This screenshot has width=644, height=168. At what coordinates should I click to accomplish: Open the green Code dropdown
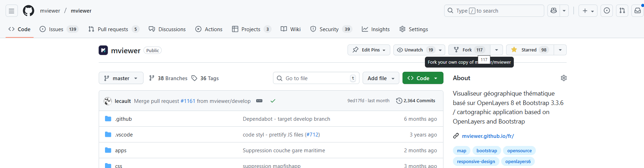pos(423,78)
